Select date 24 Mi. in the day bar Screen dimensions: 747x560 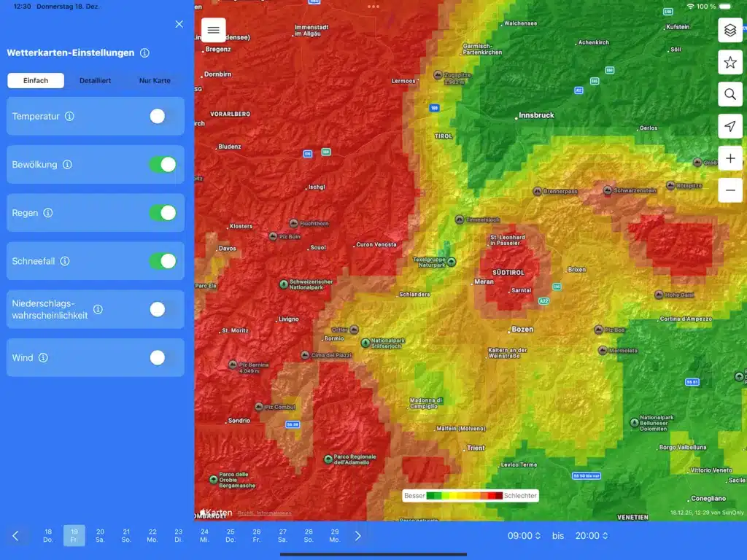(x=204, y=536)
